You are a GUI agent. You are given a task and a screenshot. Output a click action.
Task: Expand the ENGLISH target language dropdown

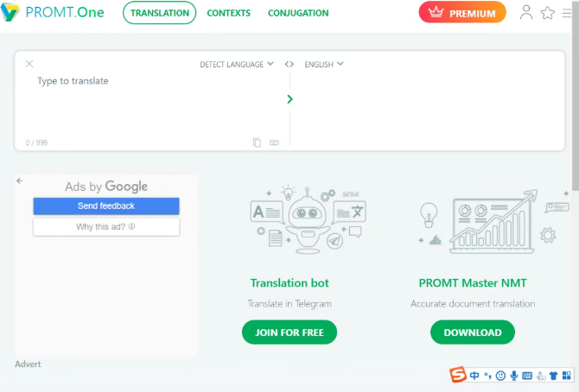[324, 64]
